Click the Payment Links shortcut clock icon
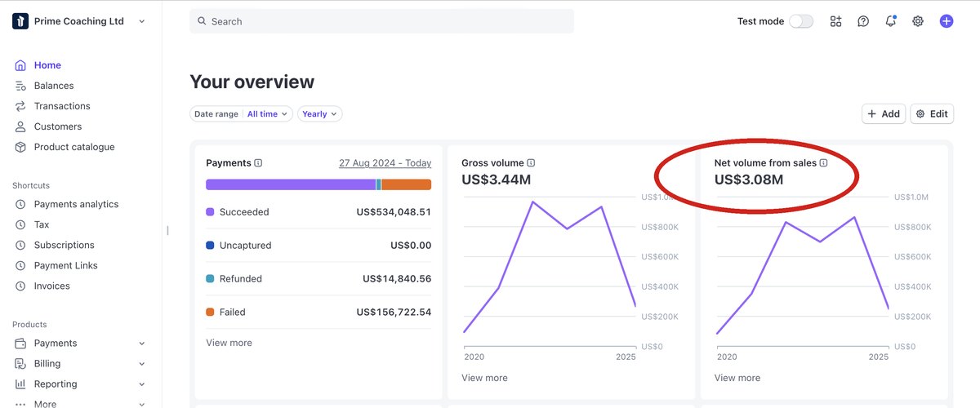 (x=20, y=265)
